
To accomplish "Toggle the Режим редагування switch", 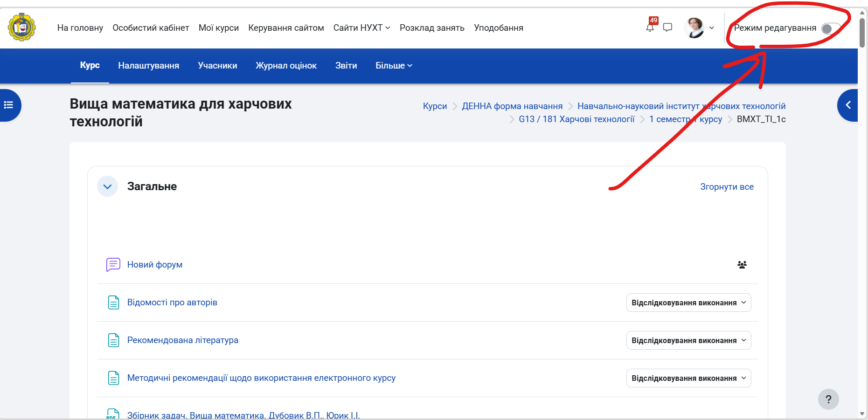I will (831, 28).
